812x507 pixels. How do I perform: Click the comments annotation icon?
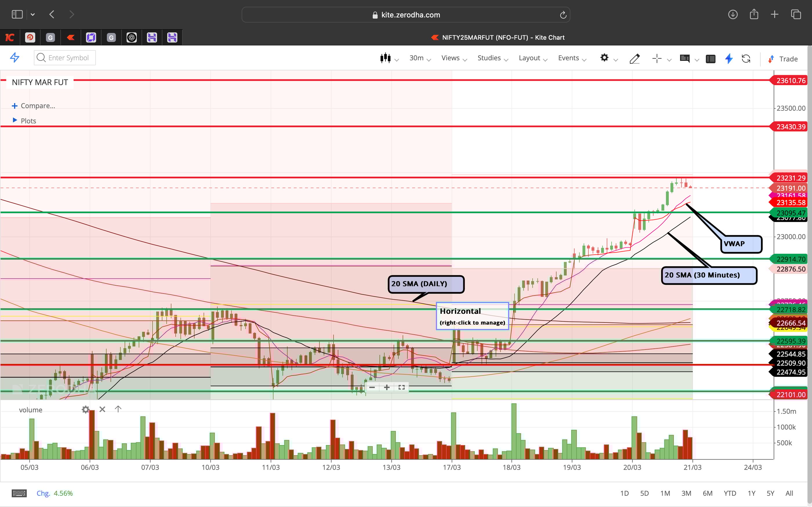tap(685, 58)
